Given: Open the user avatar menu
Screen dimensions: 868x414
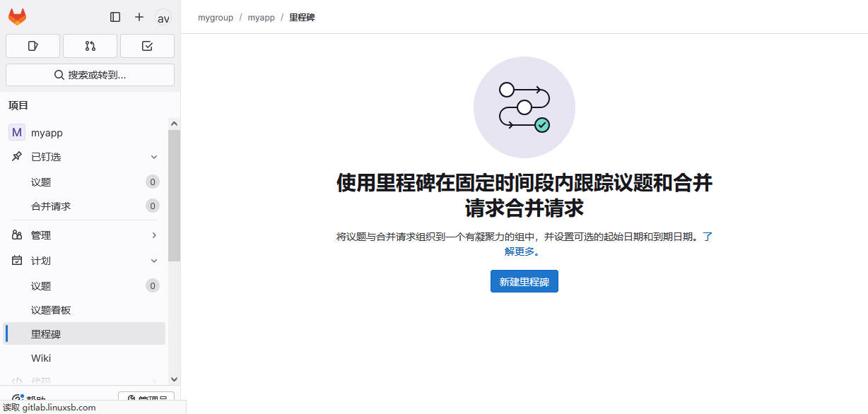Looking at the screenshot, I should (163, 18).
